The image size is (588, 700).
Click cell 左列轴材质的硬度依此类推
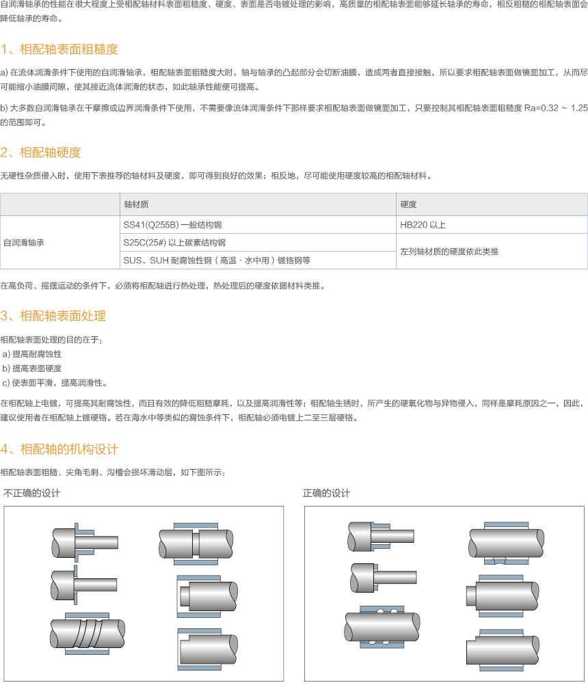(492, 252)
